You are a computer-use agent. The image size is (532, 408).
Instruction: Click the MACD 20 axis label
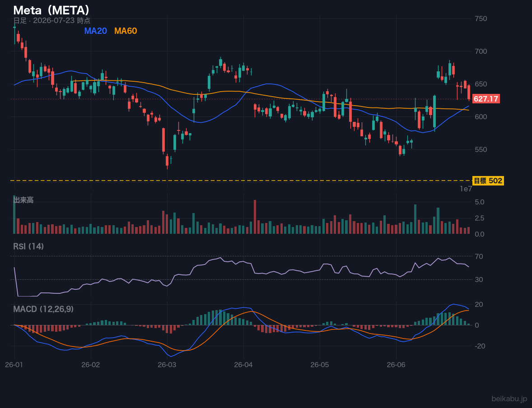point(479,304)
